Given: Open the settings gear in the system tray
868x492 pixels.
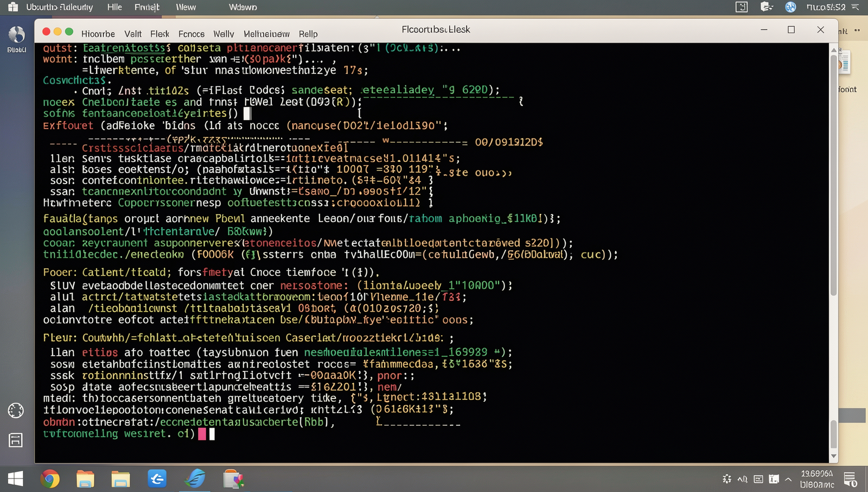Looking at the screenshot, I should (727, 479).
